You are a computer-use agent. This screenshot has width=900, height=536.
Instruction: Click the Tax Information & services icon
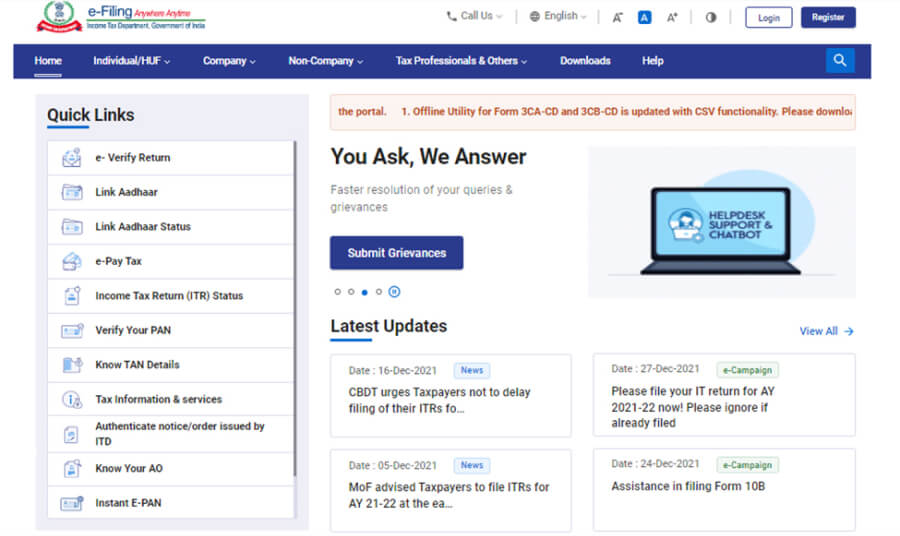point(72,399)
